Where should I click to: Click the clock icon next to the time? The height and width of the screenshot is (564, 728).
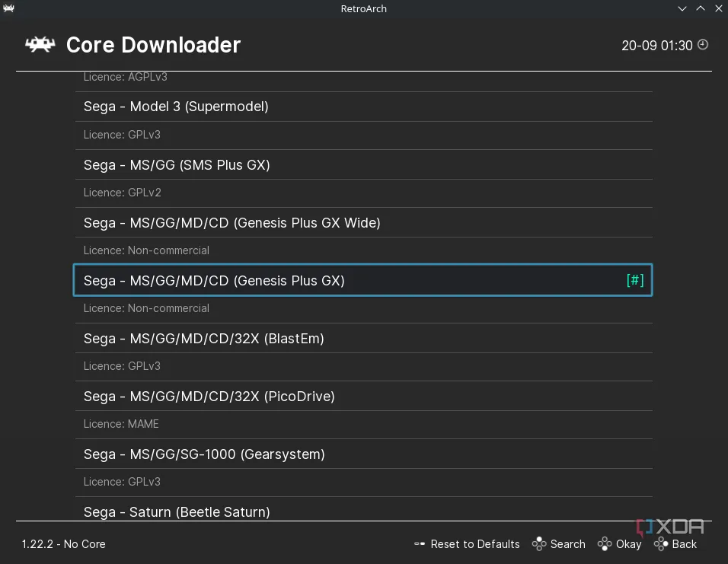(703, 45)
